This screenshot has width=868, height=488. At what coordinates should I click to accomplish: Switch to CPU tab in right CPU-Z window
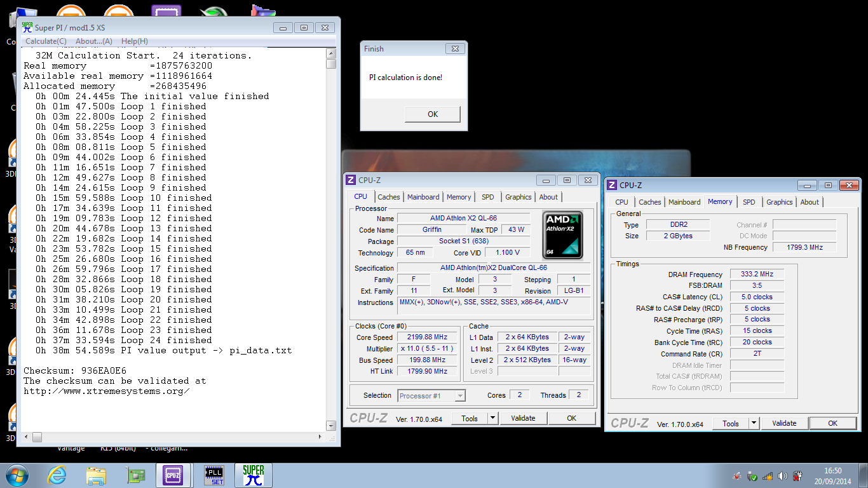tap(622, 202)
